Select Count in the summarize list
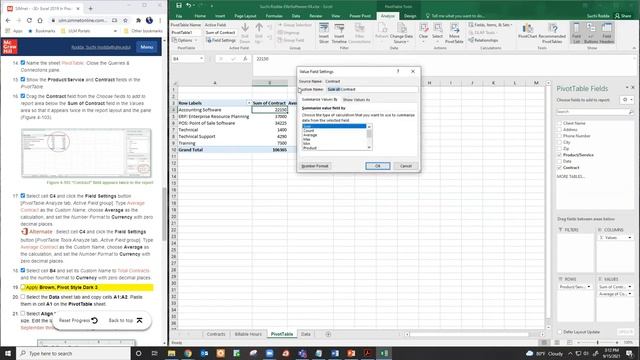The width and height of the screenshot is (640, 360). [309, 131]
